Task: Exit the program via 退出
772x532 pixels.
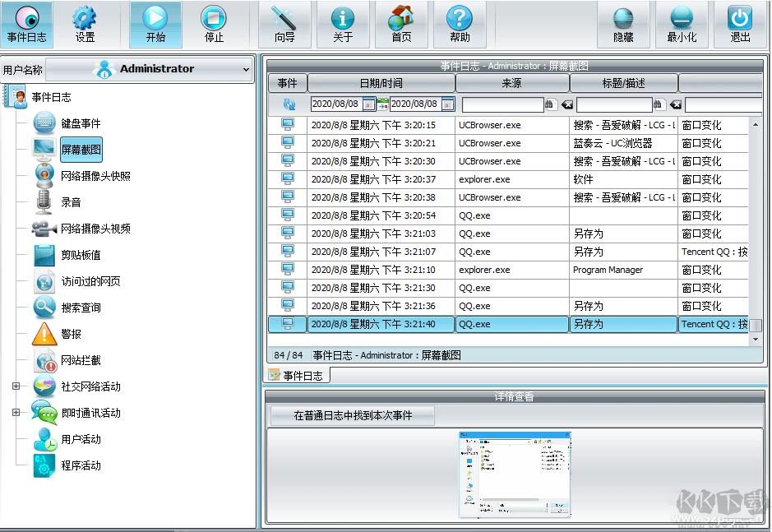Action: pyautogui.click(x=738, y=23)
